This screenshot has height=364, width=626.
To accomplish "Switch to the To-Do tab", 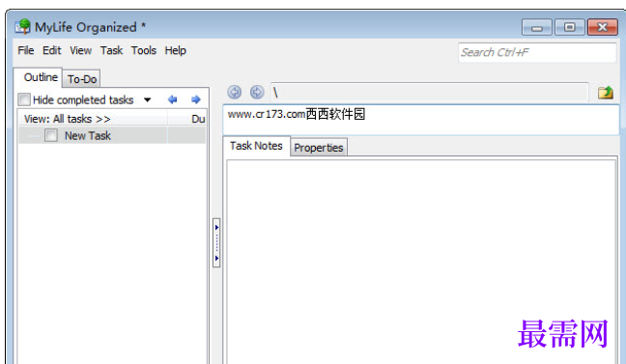I will coord(82,79).
